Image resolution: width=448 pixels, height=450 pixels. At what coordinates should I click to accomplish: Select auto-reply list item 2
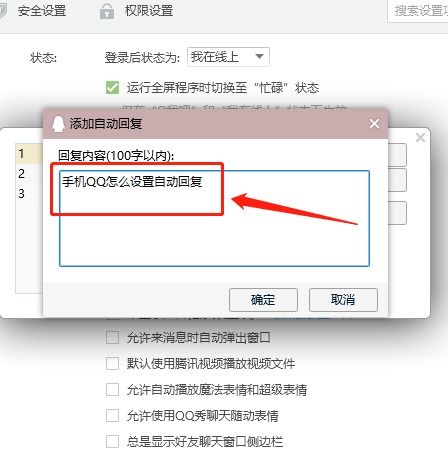point(29,173)
